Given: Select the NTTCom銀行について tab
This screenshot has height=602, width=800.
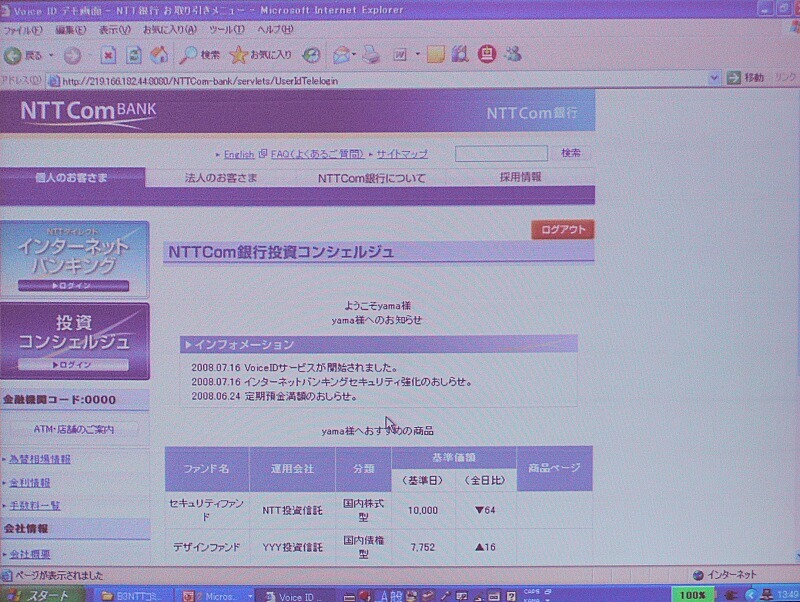Looking at the screenshot, I should [x=371, y=178].
